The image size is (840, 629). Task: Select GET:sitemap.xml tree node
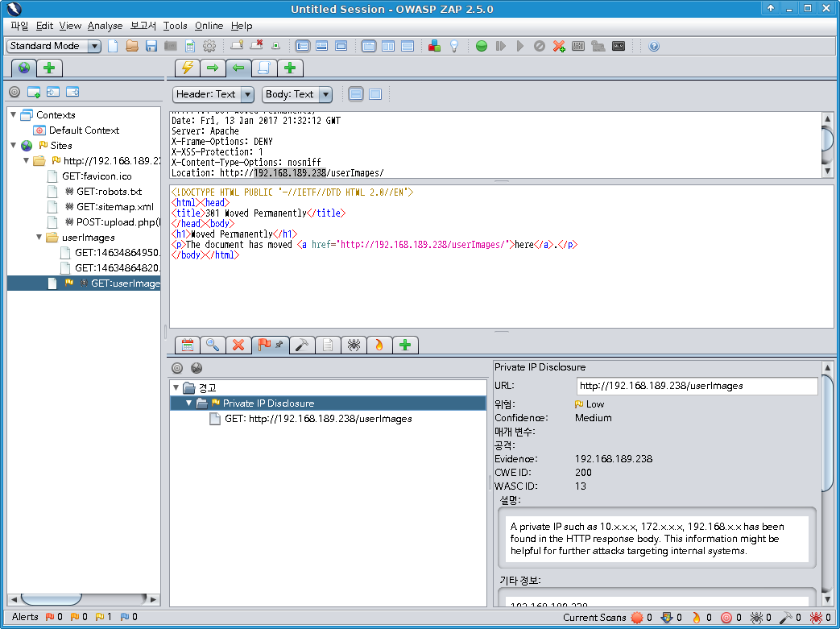(114, 207)
